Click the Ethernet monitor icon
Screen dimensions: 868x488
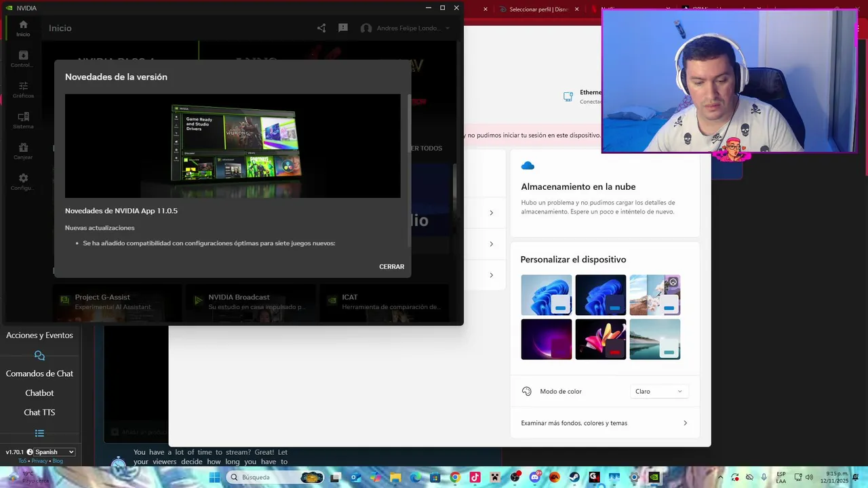coord(568,97)
